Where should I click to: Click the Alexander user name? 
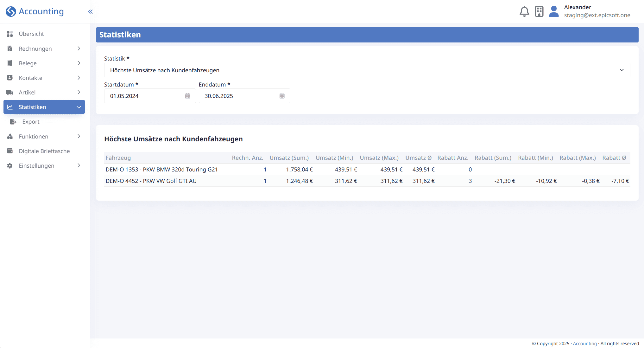(x=578, y=7)
